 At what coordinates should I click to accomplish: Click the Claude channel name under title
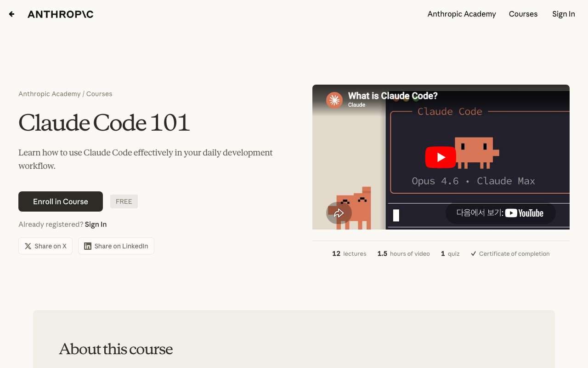(x=356, y=105)
